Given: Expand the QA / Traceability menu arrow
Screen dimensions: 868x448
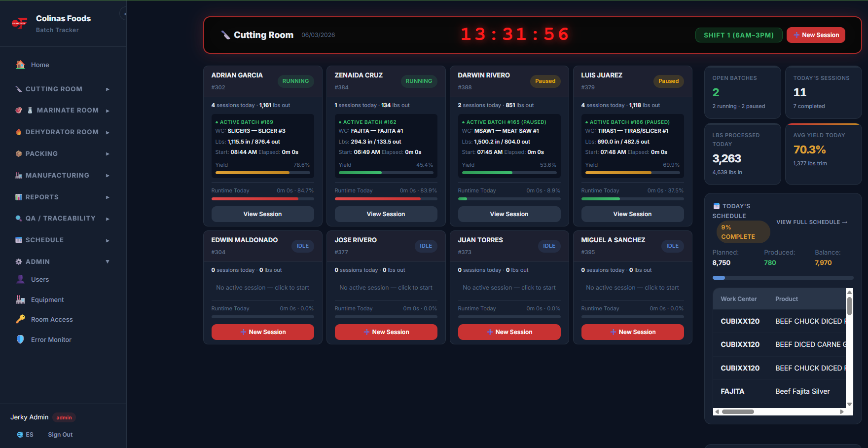Looking at the screenshot, I should [108, 219].
